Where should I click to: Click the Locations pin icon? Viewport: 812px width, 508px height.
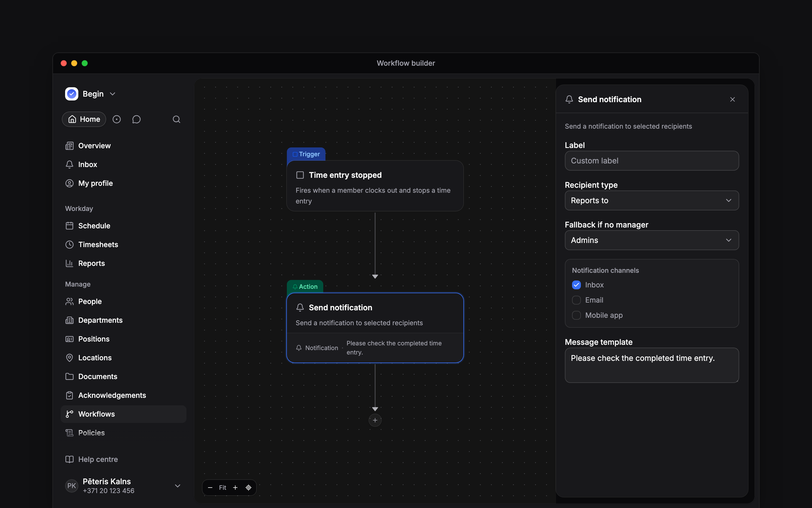tap(70, 358)
